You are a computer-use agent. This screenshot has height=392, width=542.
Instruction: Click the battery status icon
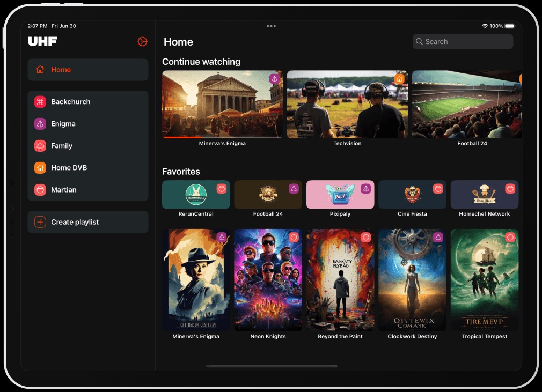510,26
